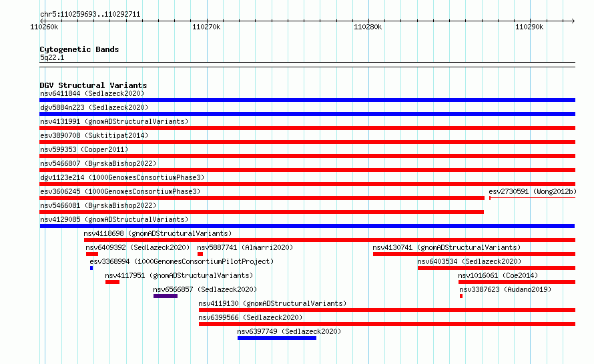
Task: Open the nsv4117951 (gnomADStructuralVariants) label
Action: pos(179,275)
